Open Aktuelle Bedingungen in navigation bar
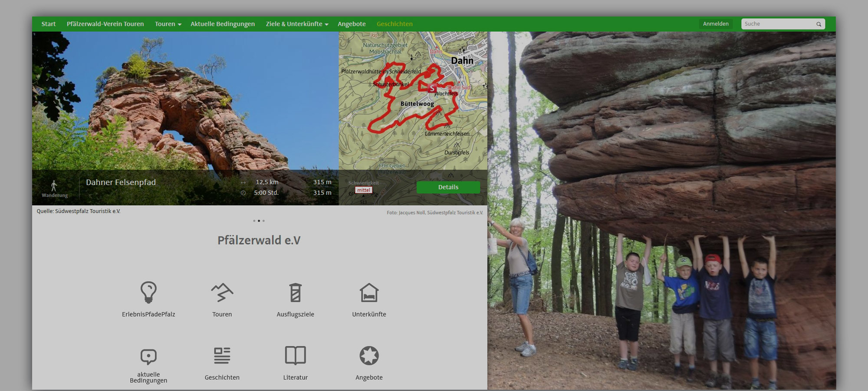Viewport: 868px width, 391px height. click(x=223, y=24)
